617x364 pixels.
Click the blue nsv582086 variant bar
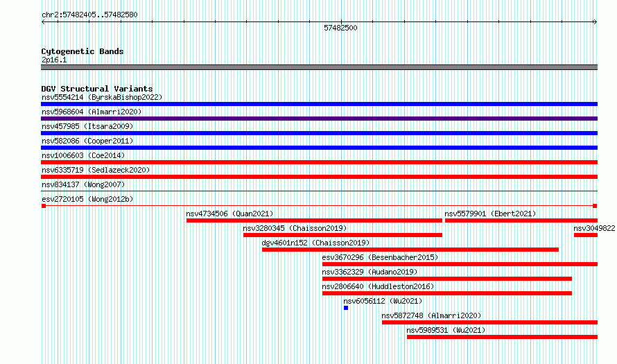coord(319,148)
